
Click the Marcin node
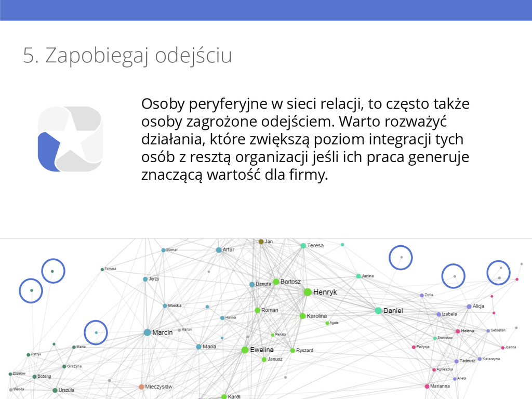coord(147,332)
